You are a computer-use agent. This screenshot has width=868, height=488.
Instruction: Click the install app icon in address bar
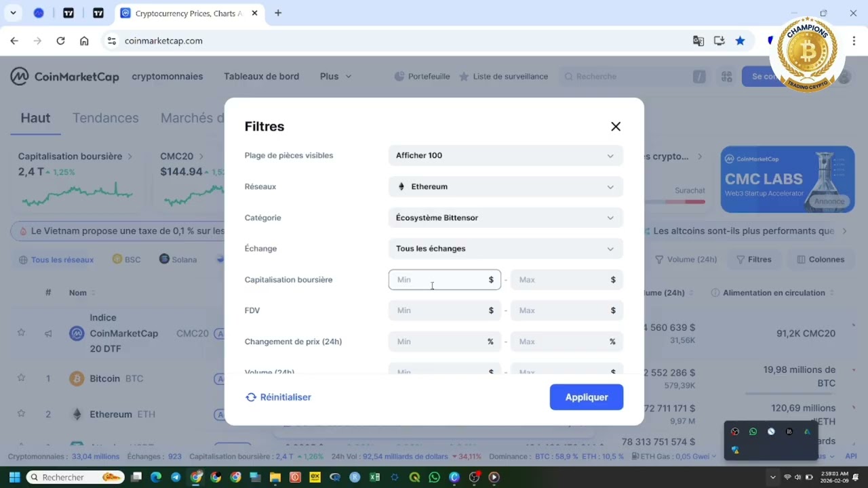719,41
